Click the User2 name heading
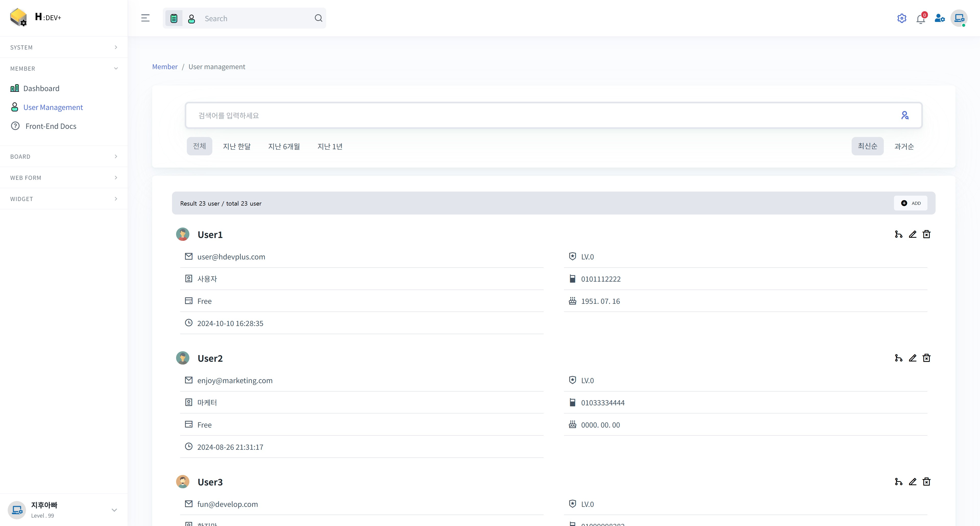This screenshot has height=526, width=980. coord(210,358)
